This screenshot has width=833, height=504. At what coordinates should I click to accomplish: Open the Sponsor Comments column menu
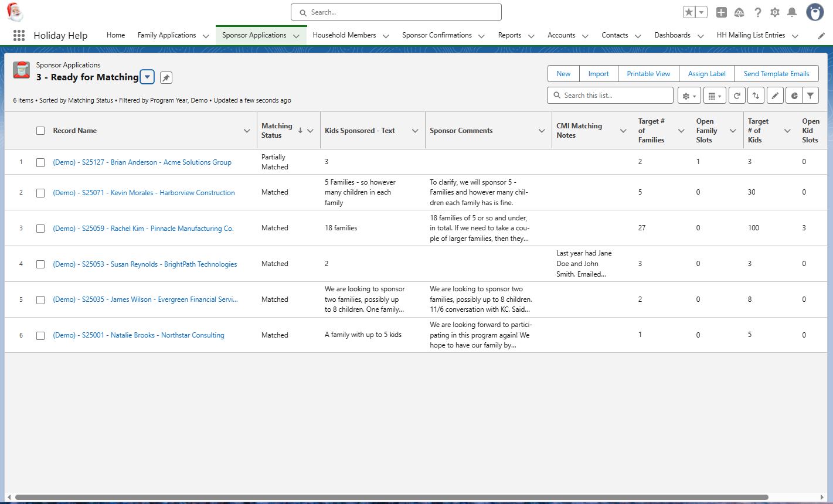pos(542,131)
